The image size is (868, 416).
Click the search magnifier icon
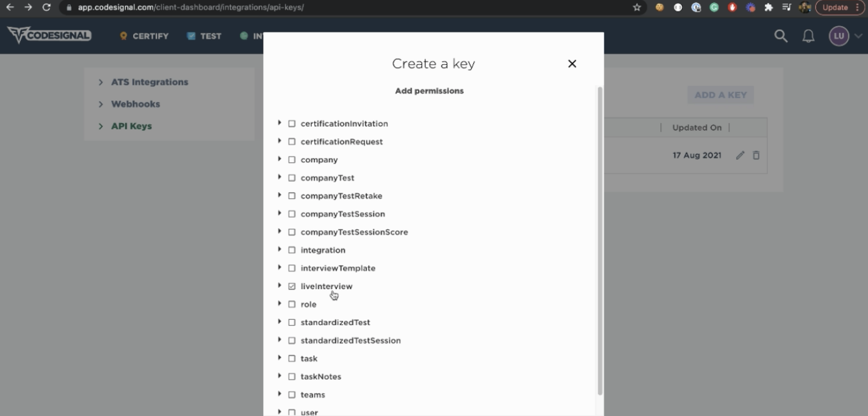click(781, 36)
